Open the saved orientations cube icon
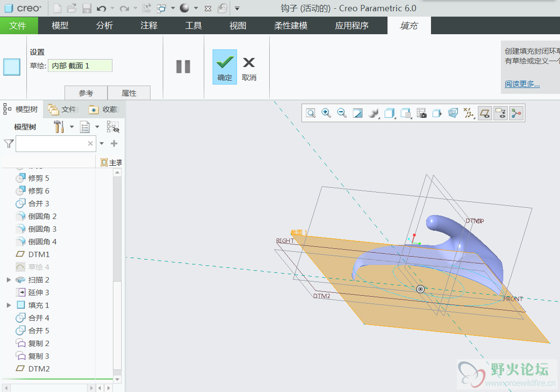This screenshot has height=392, width=560. pyautogui.click(x=389, y=113)
